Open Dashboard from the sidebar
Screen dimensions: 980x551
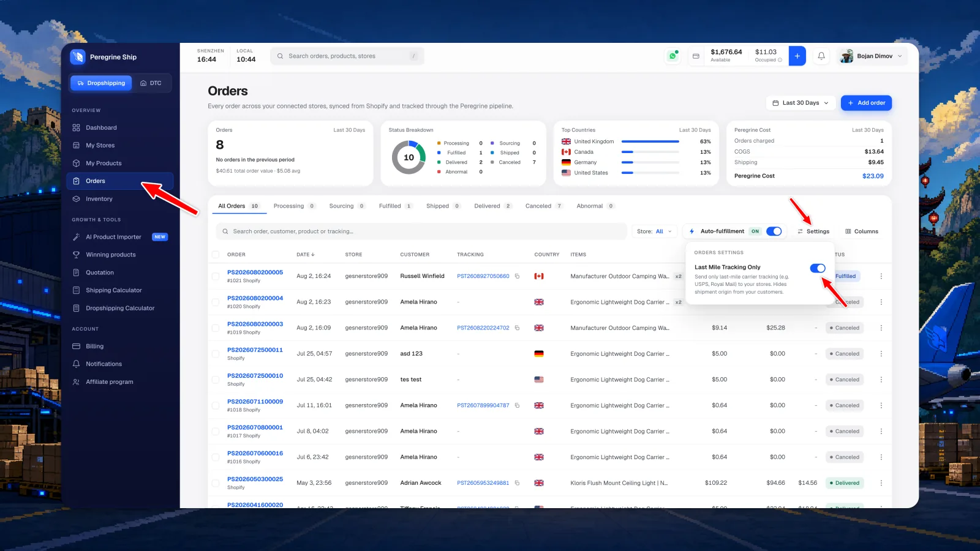[120, 128]
